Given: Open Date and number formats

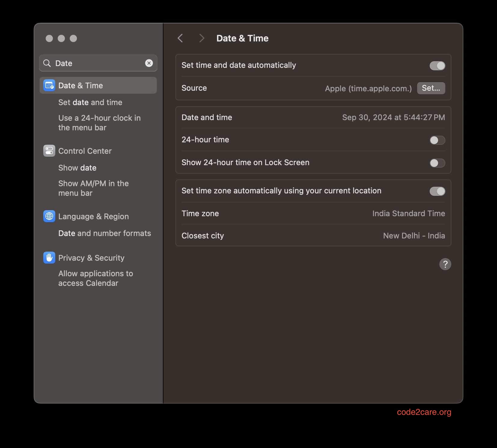Looking at the screenshot, I should click(105, 233).
